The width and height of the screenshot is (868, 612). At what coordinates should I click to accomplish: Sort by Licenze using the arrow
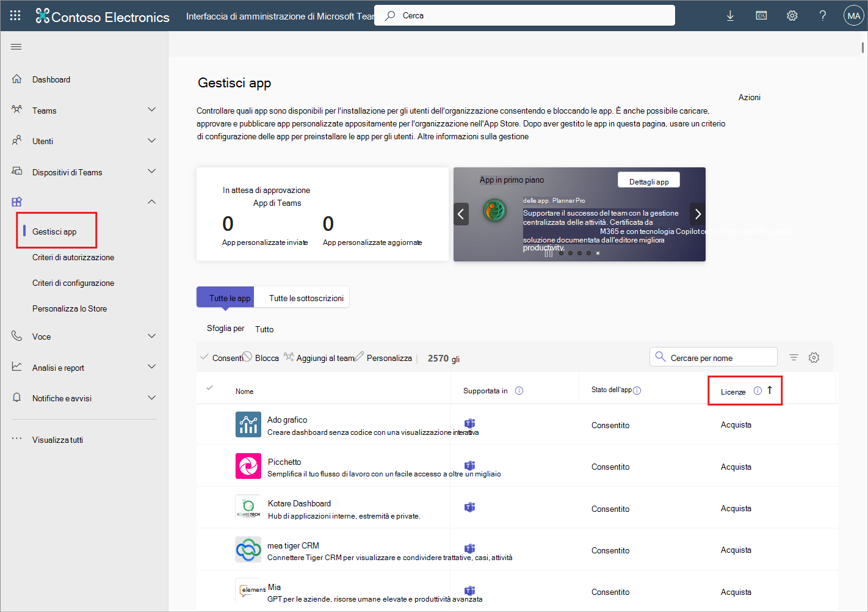tap(770, 390)
